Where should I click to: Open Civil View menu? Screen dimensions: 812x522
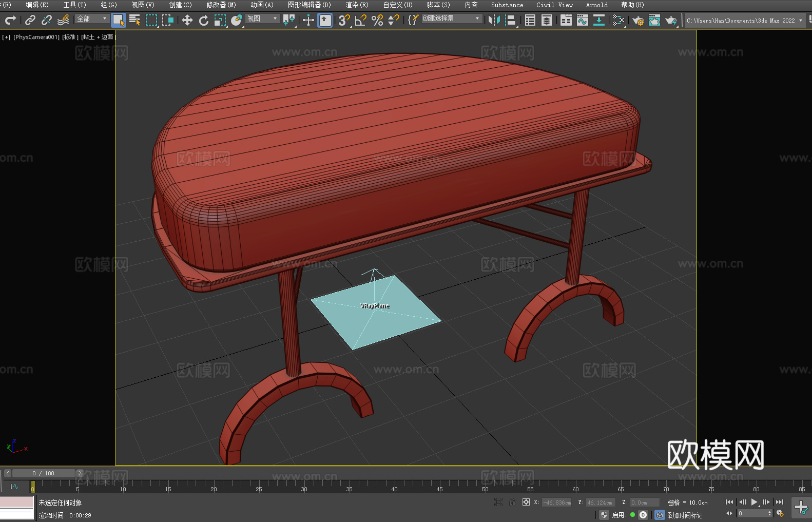[554, 5]
